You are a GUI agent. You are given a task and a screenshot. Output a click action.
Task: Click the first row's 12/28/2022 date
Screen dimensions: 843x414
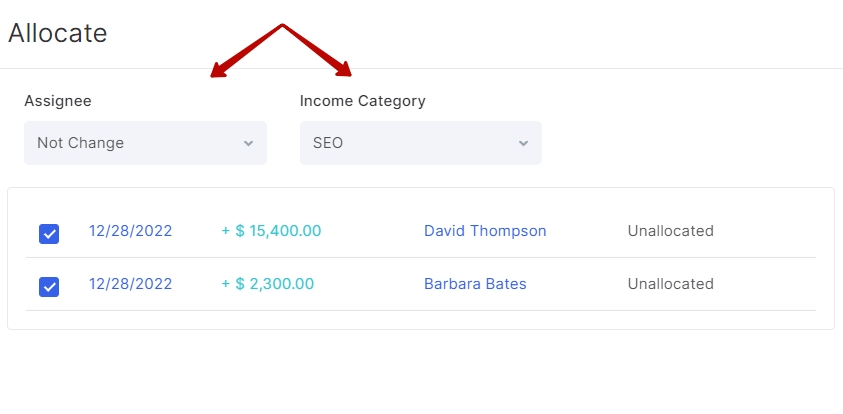coord(130,231)
